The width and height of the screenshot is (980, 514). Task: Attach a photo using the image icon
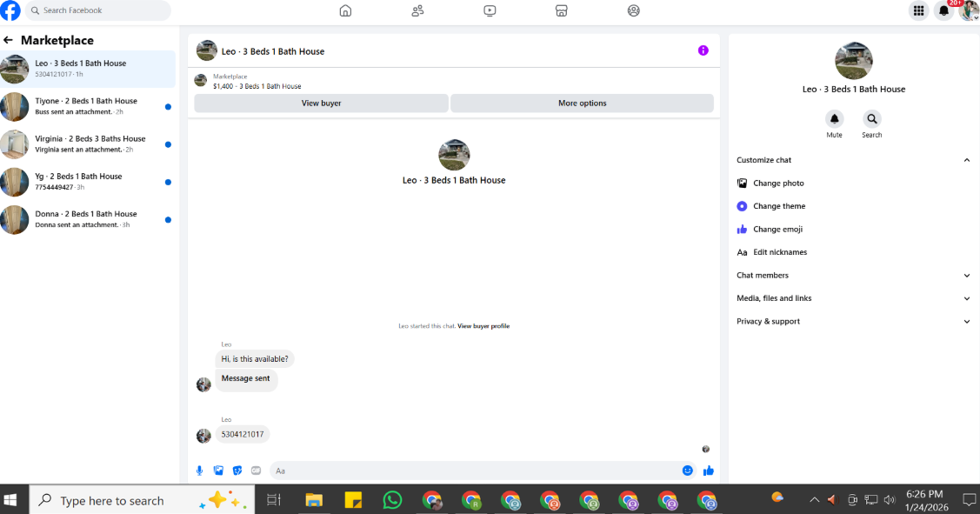click(218, 471)
